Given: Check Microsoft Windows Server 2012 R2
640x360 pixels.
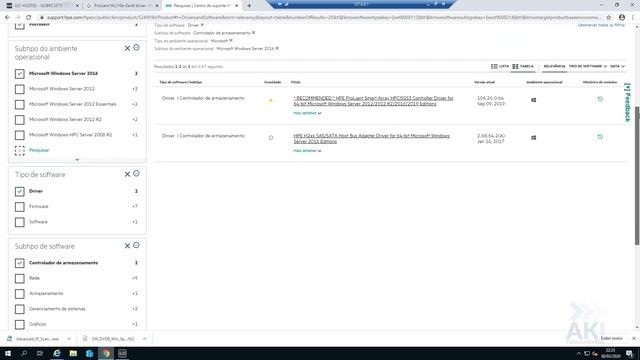Looking at the screenshot, I should coord(19,120).
